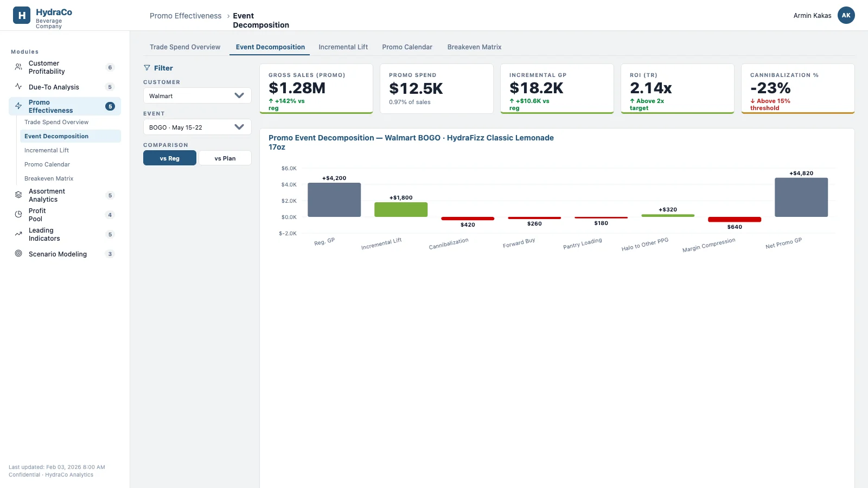The width and height of the screenshot is (868, 488).
Task: Click the Gross Sales (Promo) KPI card
Action: tap(316, 89)
